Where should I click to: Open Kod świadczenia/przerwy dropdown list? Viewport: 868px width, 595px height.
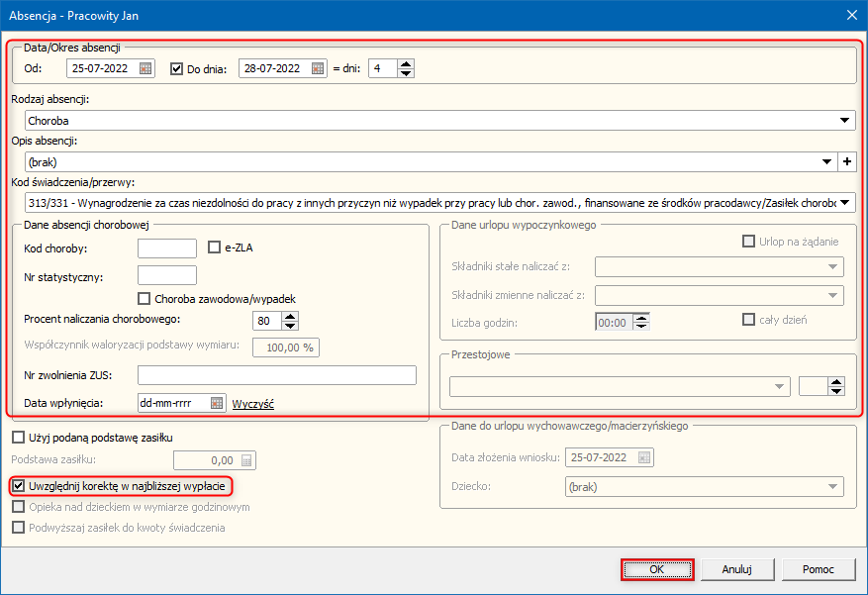coord(845,202)
